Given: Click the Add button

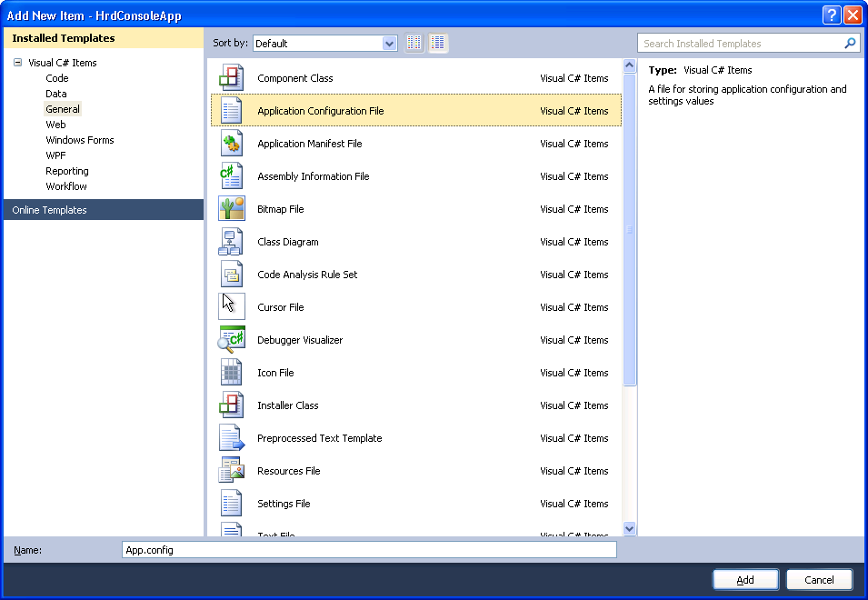Looking at the screenshot, I should coord(745,579).
